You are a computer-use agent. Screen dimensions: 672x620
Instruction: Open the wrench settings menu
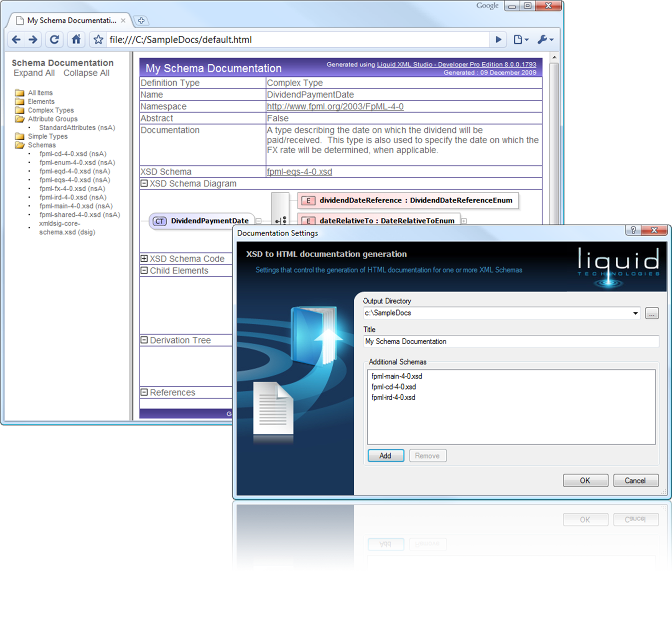545,39
